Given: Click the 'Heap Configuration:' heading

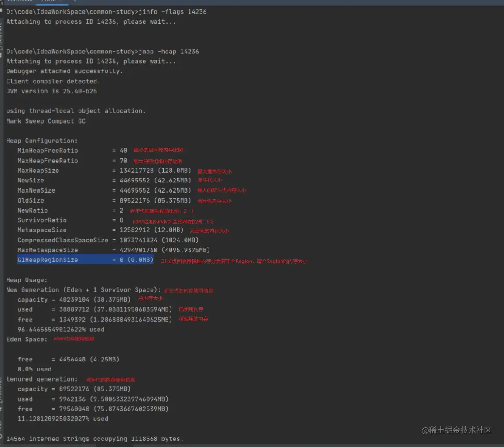Looking at the screenshot, I should pyautogui.click(x=42, y=141).
